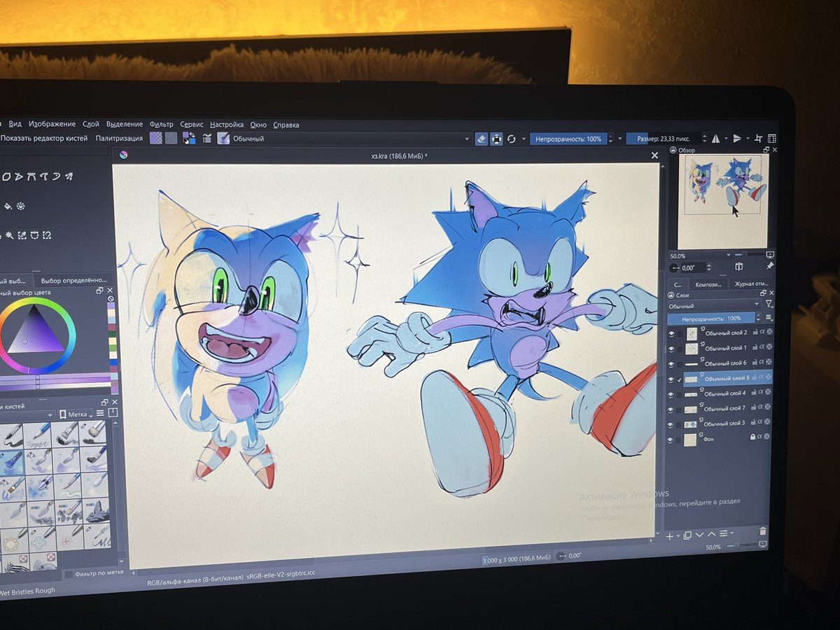Open layer blending mode Обычный dropdown
Viewport: 840px width, 630px height.
click(714, 307)
